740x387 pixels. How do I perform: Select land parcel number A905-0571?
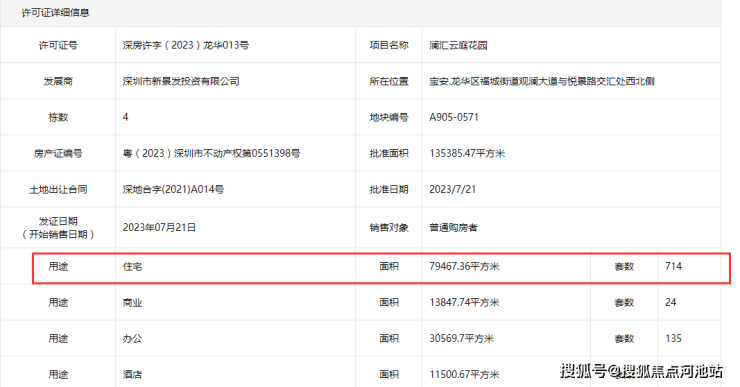click(454, 117)
